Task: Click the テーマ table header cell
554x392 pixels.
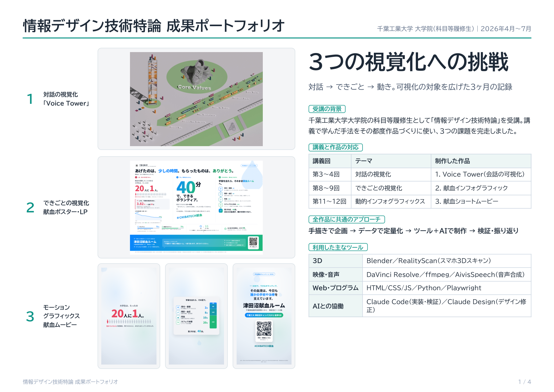Action: pos(391,161)
